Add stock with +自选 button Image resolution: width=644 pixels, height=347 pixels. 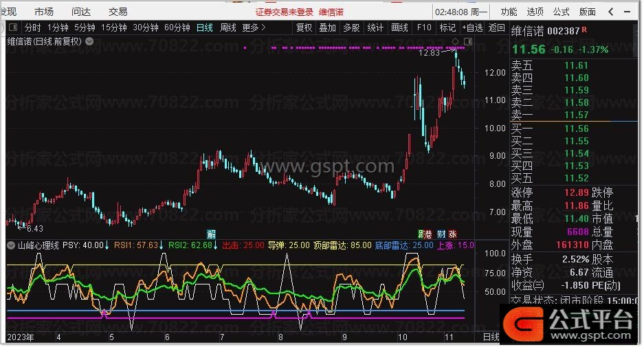coord(472,27)
